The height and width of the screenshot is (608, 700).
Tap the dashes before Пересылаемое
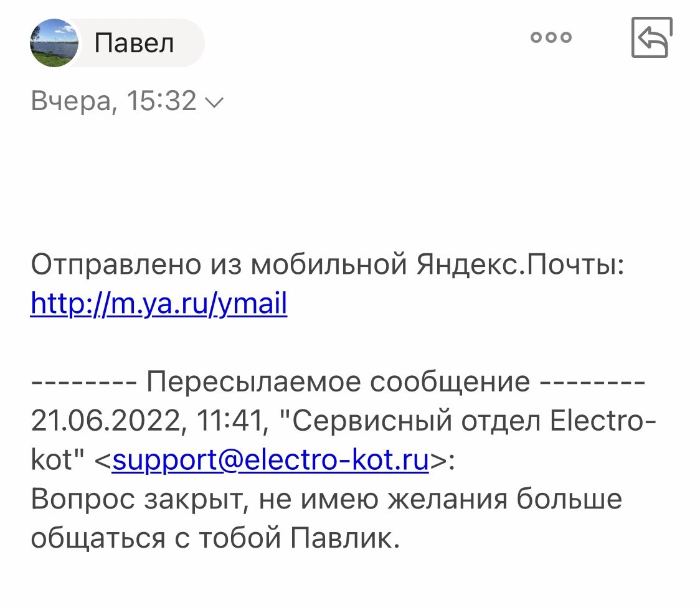pyautogui.click(x=84, y=383)
